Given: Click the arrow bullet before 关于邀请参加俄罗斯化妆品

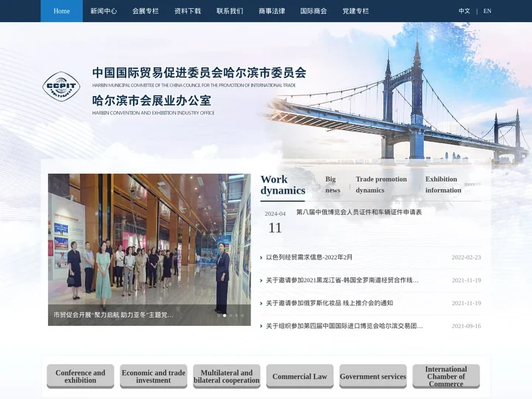Looking at the screenshot, I should click(x=262, y=304).
